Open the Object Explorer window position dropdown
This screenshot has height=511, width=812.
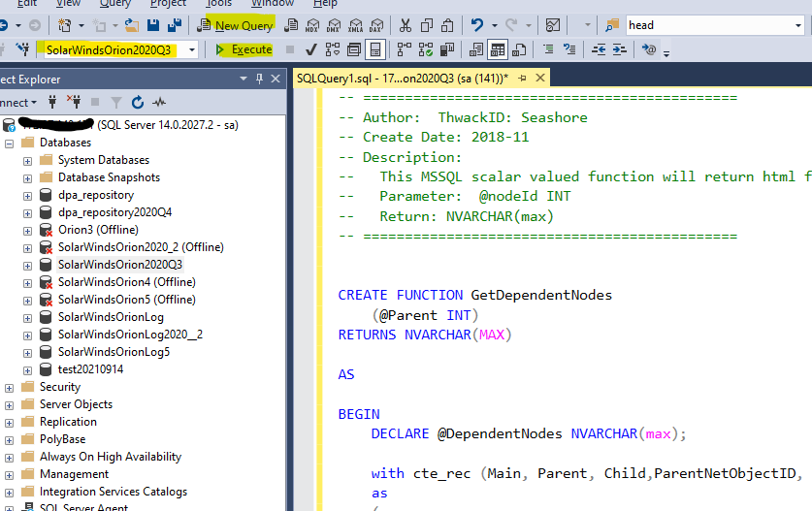(x=244, y=79)
